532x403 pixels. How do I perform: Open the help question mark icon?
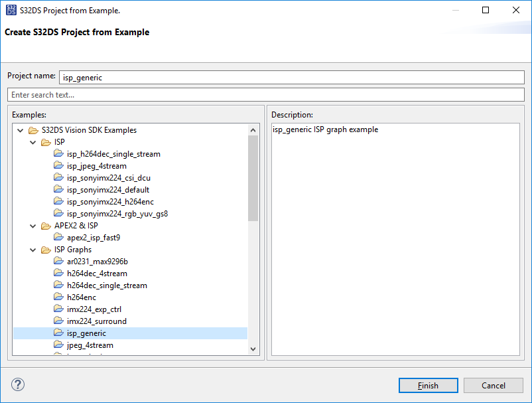[18, 384]
